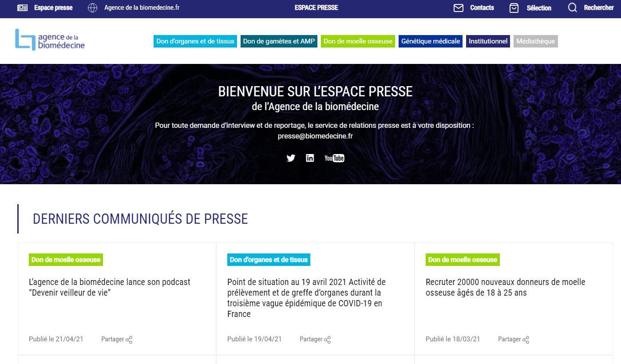Click Don de moelle osseuse tag on 20000 donneurs card
621x364 pixels.
point(463,260)
